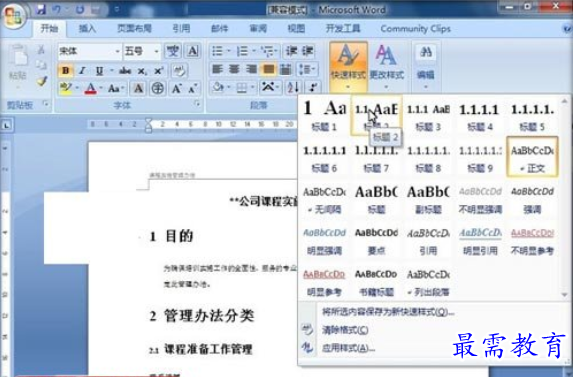
Task: Toggle strikethrough text formatting
Action: click(x=125, y=70)
